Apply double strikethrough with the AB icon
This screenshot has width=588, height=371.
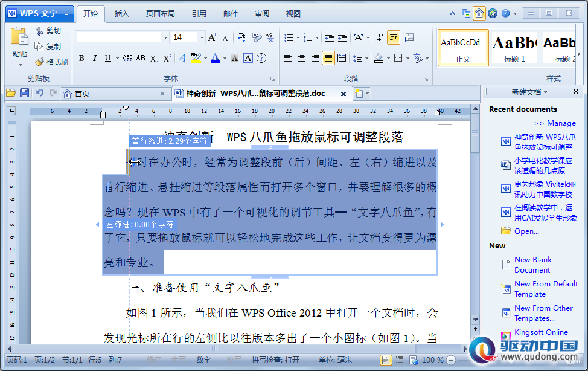[x=141, y=58]
